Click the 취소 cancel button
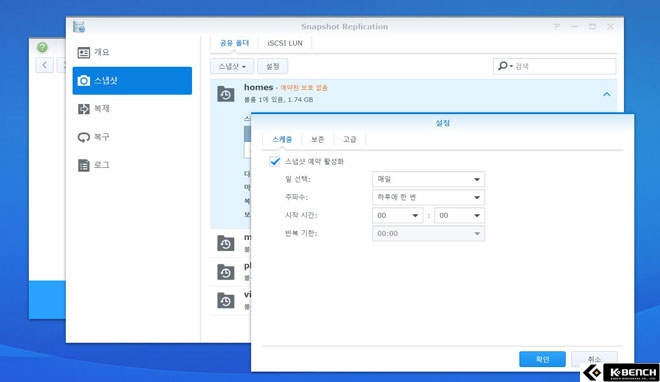 tap(594, 359)
